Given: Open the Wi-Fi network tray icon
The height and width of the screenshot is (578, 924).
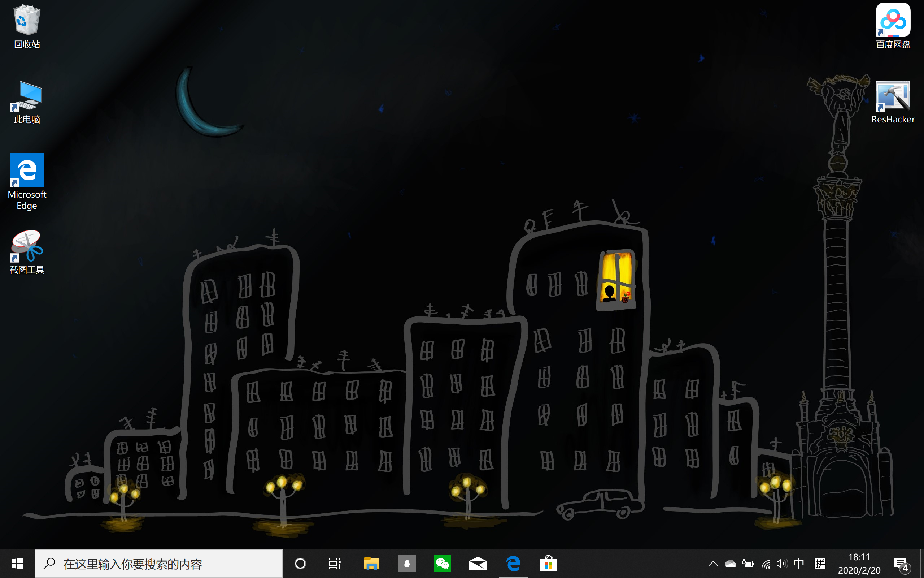Looking at the screenshot, I should (766, 564).
